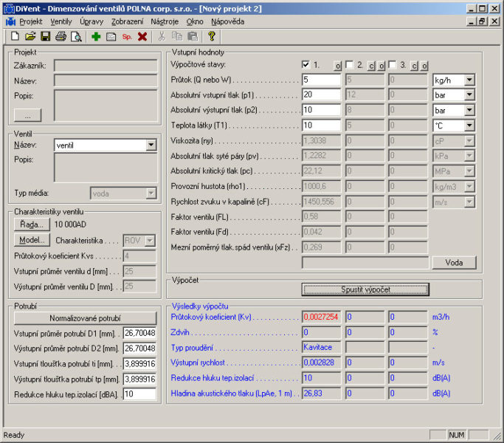Click the Průtok state 1 input field
This screenshot has width=504, height=443.
pyautogui.click(x=321, y=80)
